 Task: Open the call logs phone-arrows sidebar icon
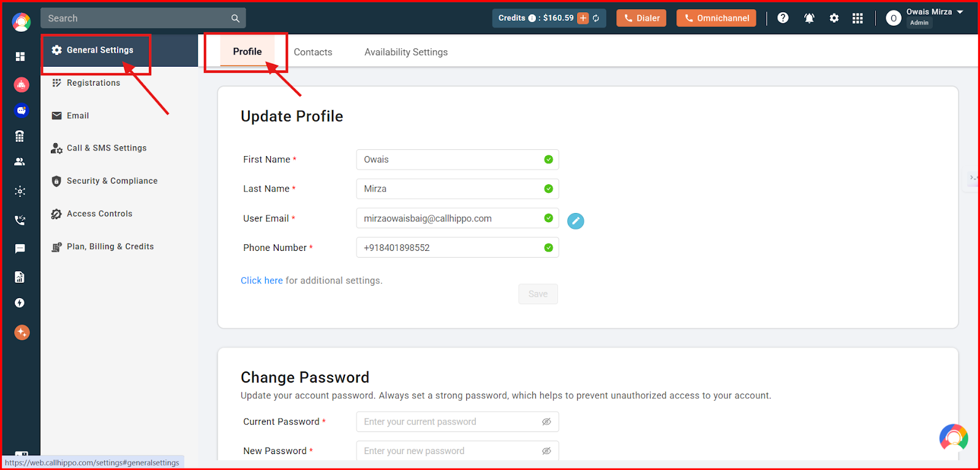20,220
